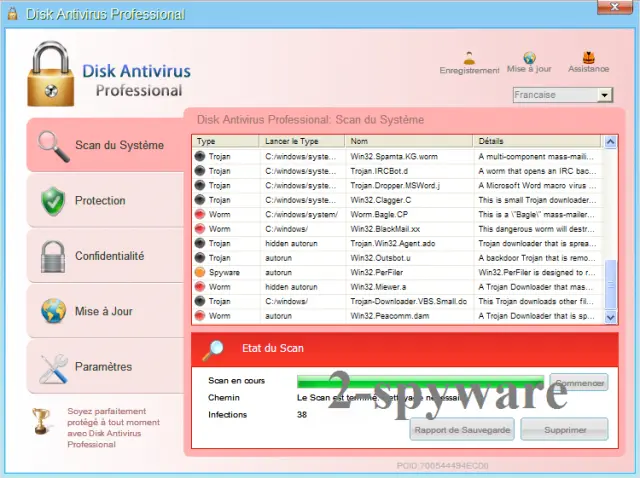Open the Confidentialité tab
Screen dimensions: 640x478
[105, 256]
